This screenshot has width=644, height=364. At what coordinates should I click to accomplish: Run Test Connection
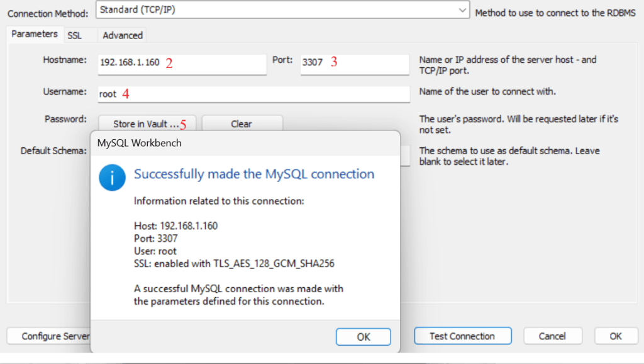[462, 336]
